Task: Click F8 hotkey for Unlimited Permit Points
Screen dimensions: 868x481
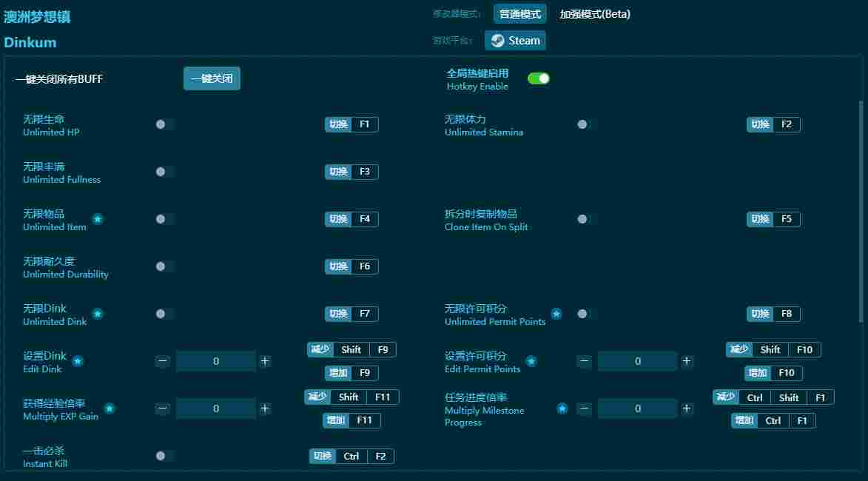Action: click(x=773, y=314)
